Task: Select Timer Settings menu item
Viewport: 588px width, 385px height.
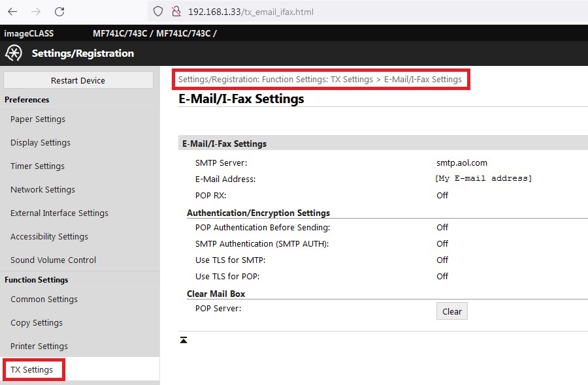Action: click(x=37, y=166)
